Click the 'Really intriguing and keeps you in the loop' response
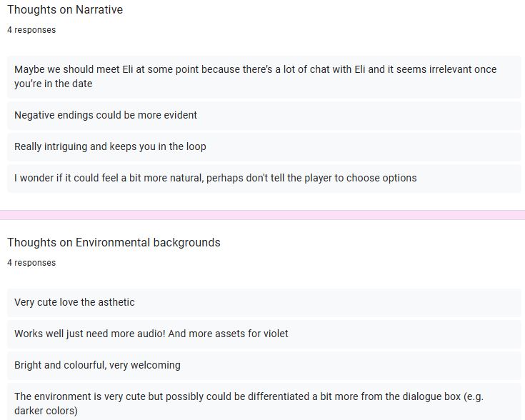This screenshot has width=525, height=420. tap(264, 147)
